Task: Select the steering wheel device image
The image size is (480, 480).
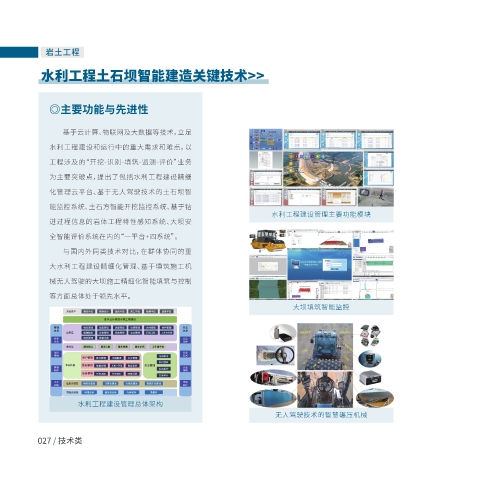Action: [x=276, y=355]
